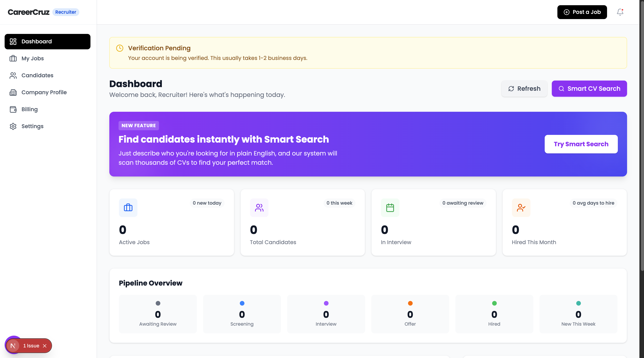Open the Billing section
The width and height of the screenshot is (644, 358).
(48, 109)
